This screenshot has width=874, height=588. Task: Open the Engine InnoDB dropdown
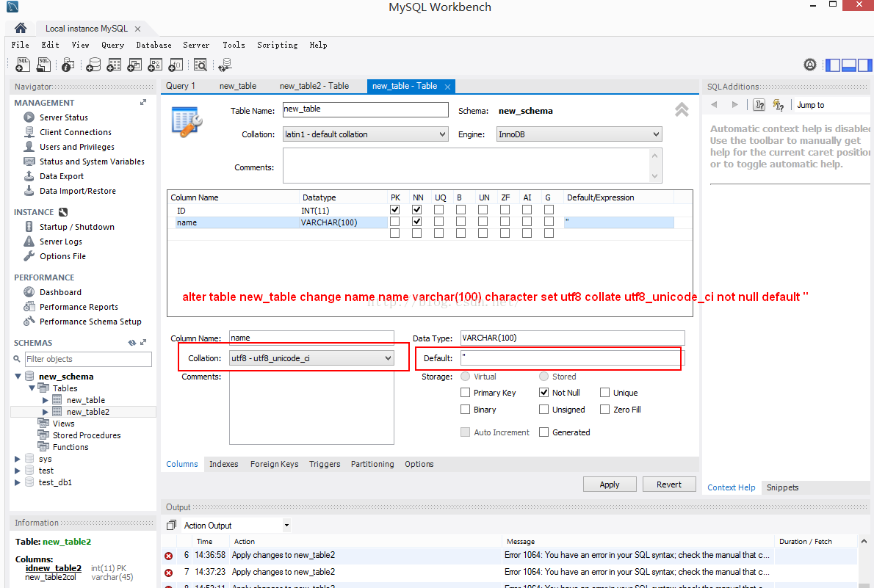coord(579,134)
